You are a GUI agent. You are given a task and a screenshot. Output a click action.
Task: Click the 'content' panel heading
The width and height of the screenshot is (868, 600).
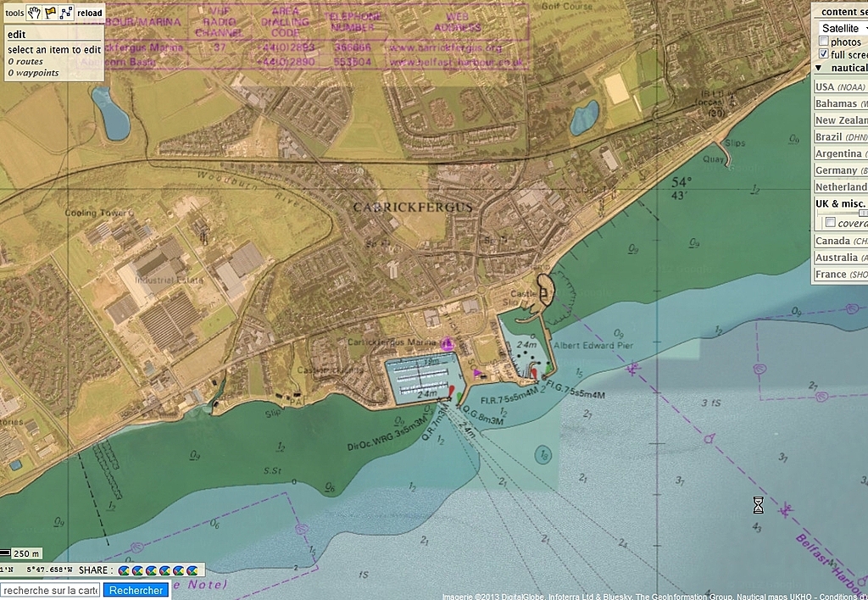pos(838,12)
